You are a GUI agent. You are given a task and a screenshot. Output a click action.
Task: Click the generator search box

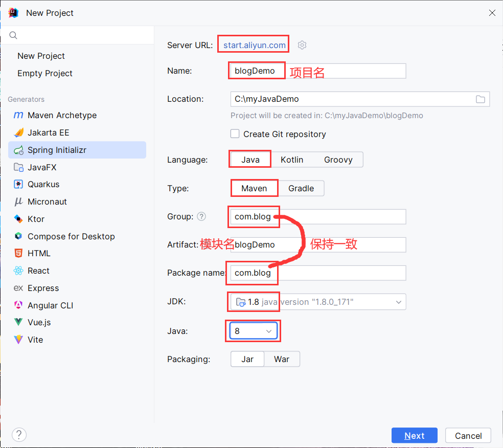click(77, 35)
